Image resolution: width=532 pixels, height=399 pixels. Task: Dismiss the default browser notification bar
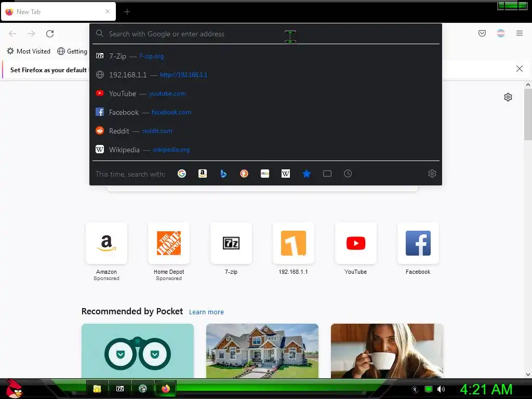[519, 69]
